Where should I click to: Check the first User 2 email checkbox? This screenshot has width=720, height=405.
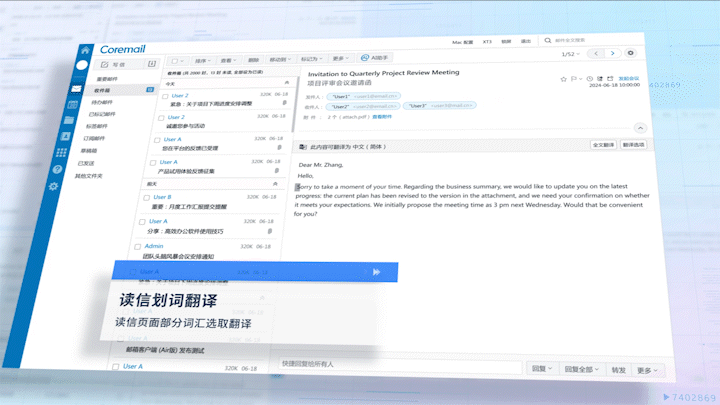pos(166,96)
